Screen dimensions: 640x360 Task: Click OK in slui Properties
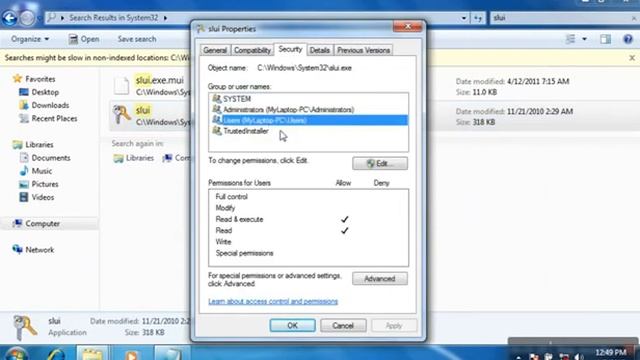[292, 325]
